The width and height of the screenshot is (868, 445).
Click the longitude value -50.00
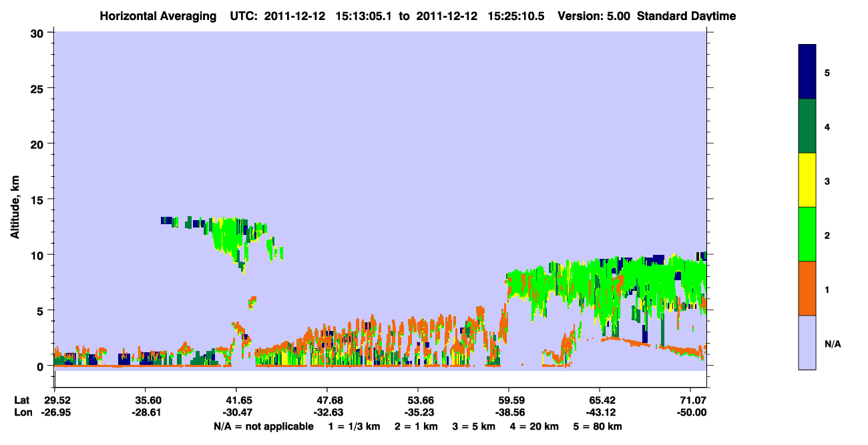690,413
